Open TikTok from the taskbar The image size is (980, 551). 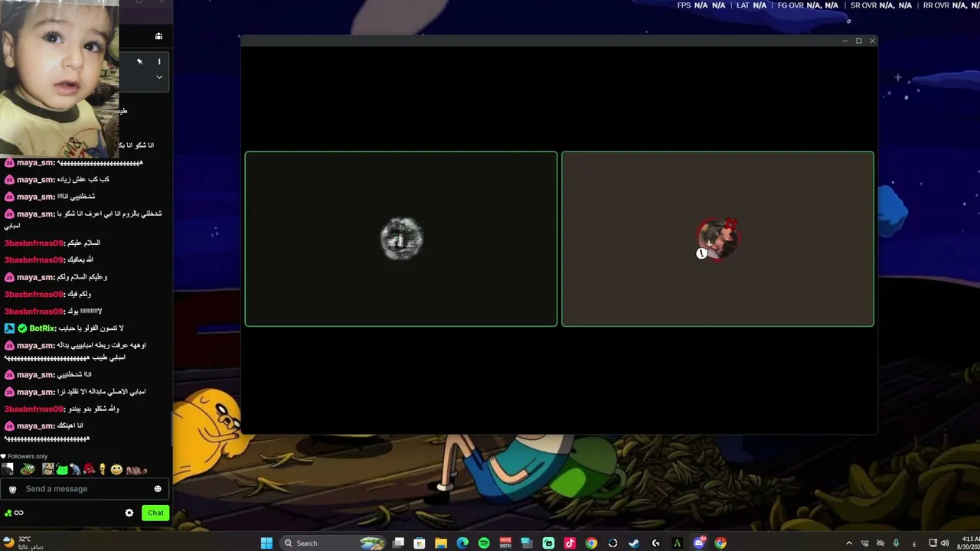pos(570,543)
